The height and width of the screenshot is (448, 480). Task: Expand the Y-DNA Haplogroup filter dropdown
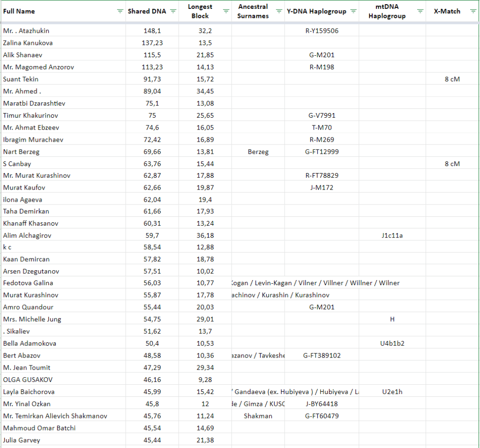(353, 11)
